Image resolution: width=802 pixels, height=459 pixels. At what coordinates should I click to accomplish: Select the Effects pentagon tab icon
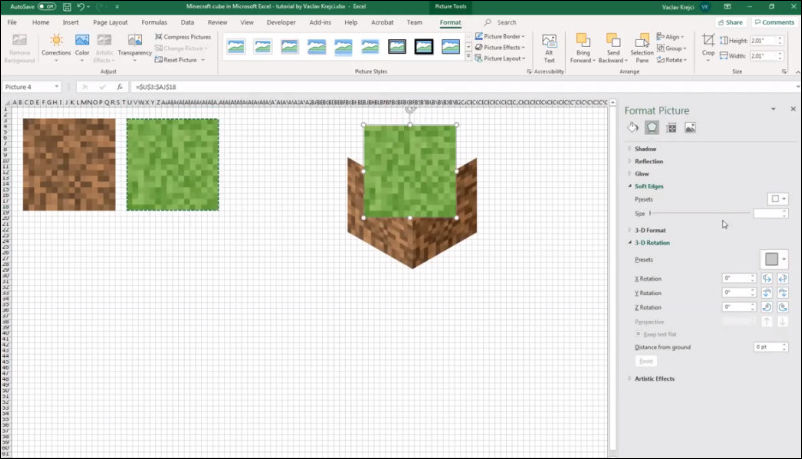(x=652, y=127)
